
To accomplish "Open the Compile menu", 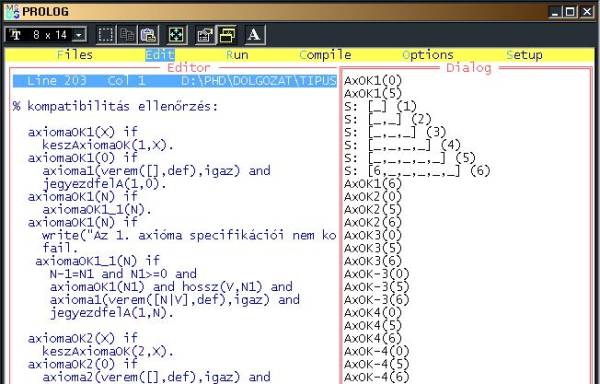I will 325,55.
